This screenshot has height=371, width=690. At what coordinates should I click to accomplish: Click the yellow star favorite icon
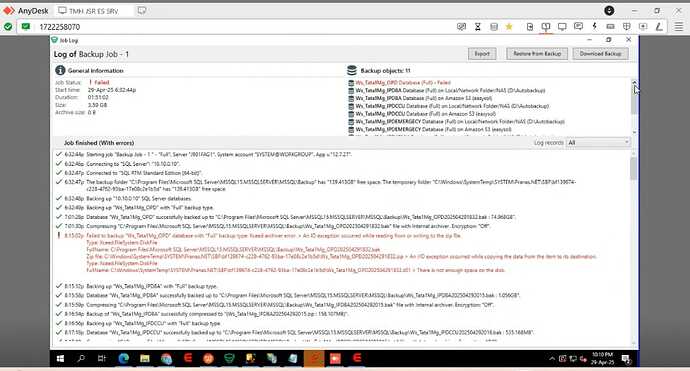click(x=509, y=27)
